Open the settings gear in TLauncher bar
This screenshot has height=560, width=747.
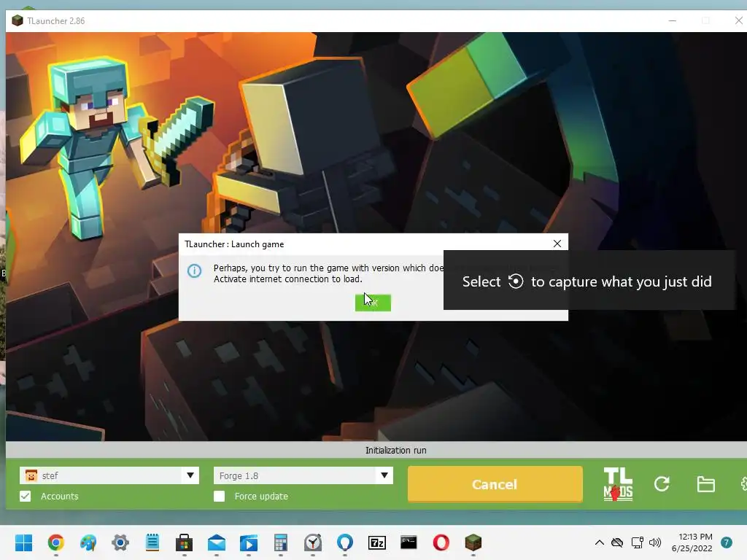point(743,484)
